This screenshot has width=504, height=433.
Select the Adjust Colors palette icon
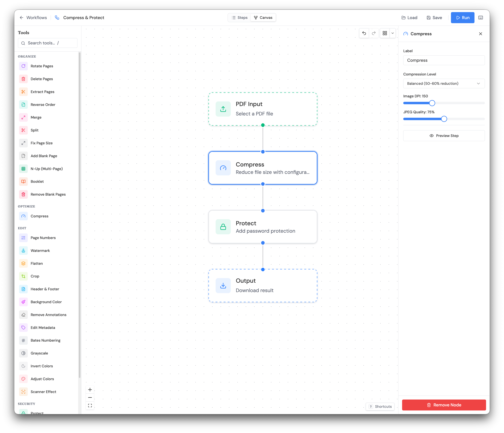coord(23,379)
